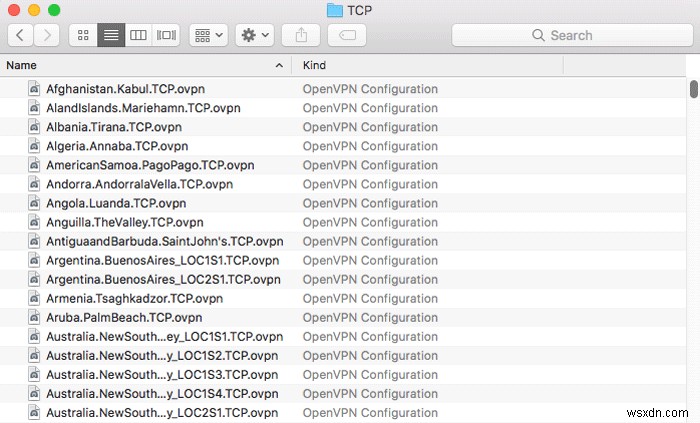Select Anguilla.TheValley.TCP.ovpn file name
Image resolution: width=700 pixels, height=423 pixels.
(x=125, y=222)
